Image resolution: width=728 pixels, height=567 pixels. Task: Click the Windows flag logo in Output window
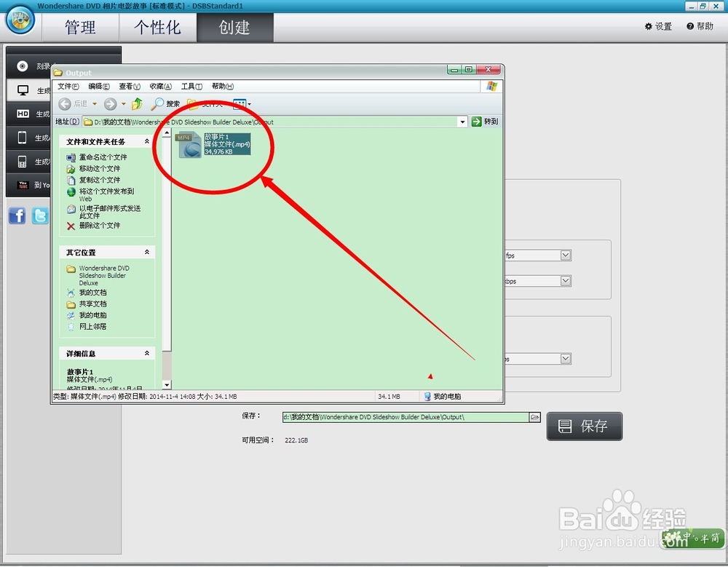pos(491,87)
